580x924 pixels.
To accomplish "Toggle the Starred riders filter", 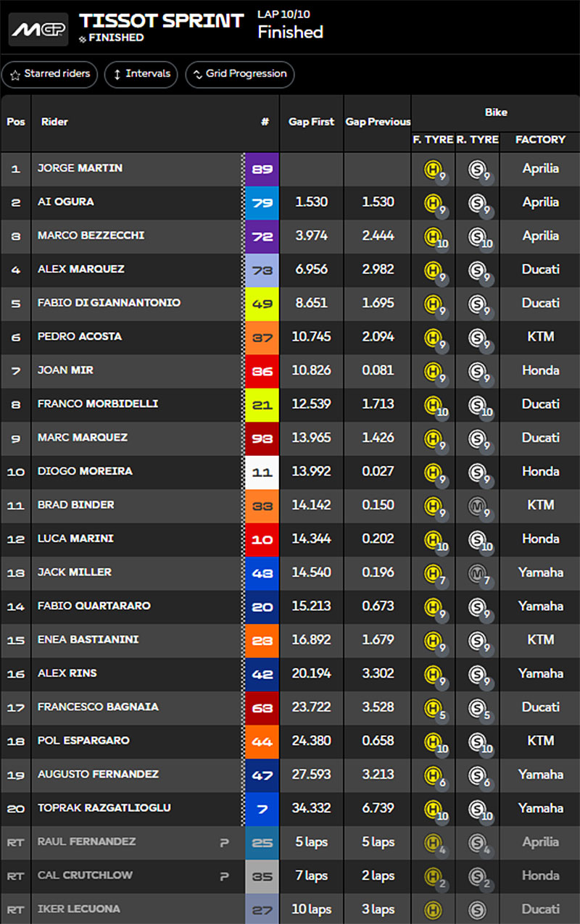I will (50, 74).
